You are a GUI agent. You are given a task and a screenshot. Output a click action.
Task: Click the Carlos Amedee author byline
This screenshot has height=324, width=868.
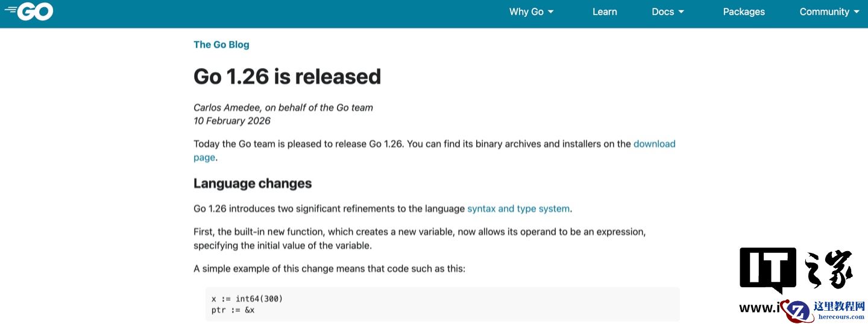(x=283, y=108)
